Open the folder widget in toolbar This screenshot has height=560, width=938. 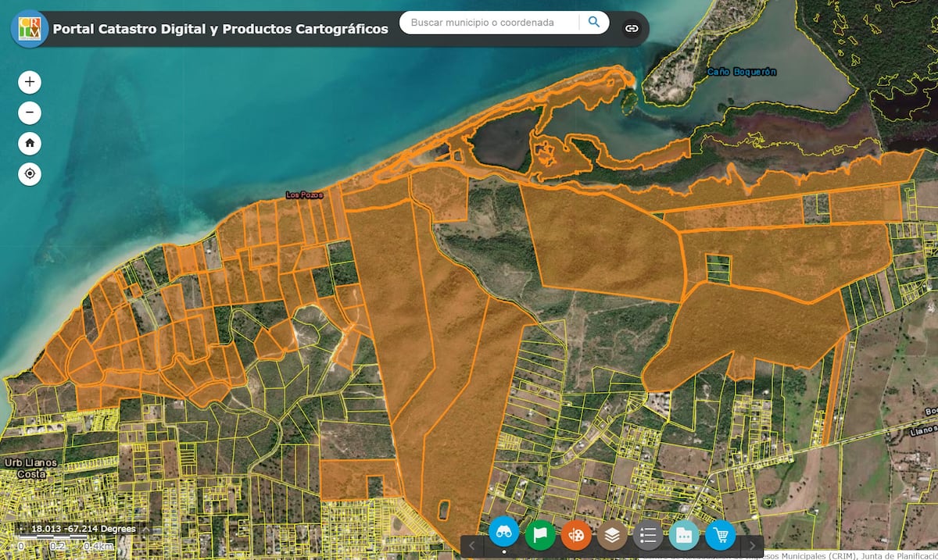tap(684, 535)
